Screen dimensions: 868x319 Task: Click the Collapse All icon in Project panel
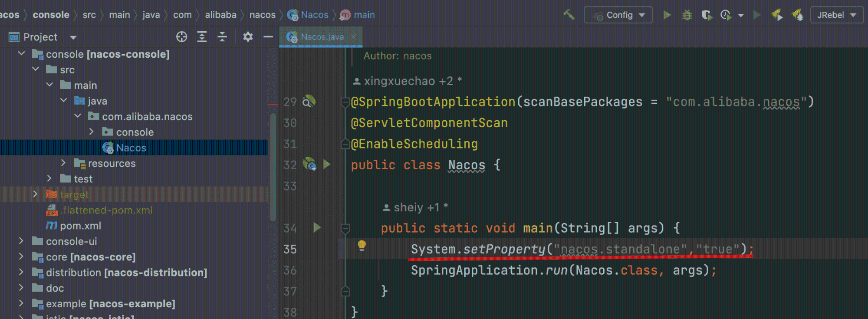click(x=222, y=37)
